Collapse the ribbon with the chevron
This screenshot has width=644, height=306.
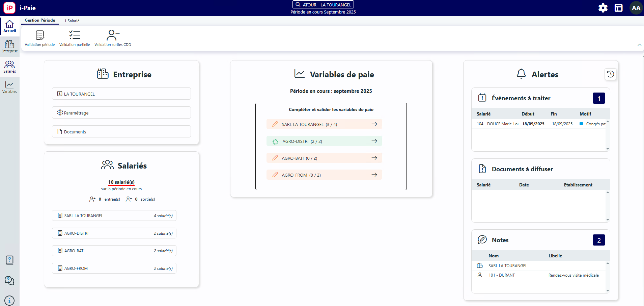[639, 45]
